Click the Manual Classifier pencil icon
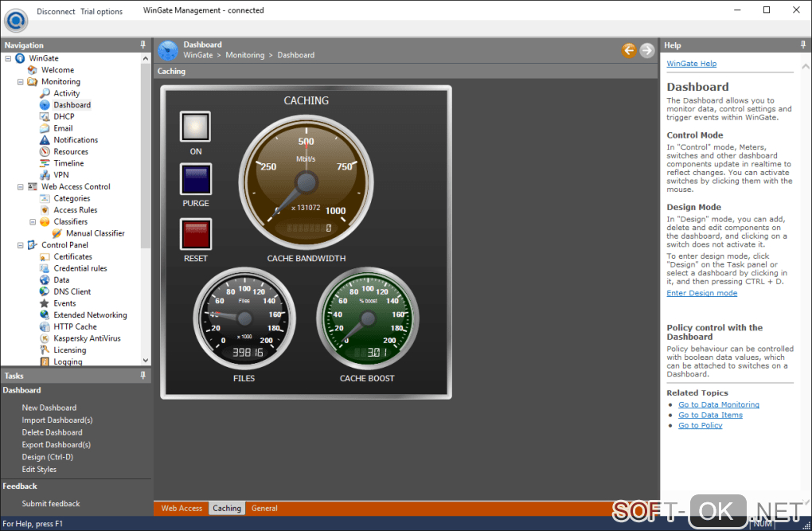The image size is (812, 531). (57, 233)
